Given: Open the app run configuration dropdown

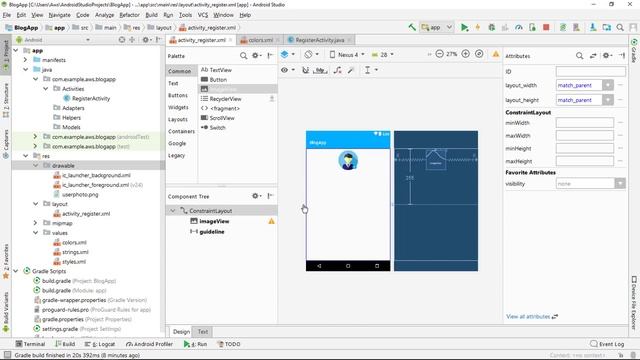Looking at the screenshot, I should click(437, 27).
